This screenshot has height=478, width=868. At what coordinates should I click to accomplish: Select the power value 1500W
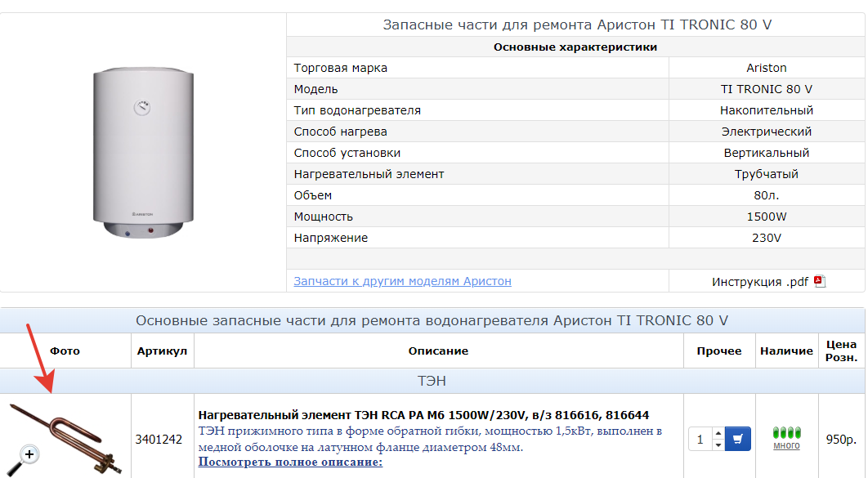(766, 217)
